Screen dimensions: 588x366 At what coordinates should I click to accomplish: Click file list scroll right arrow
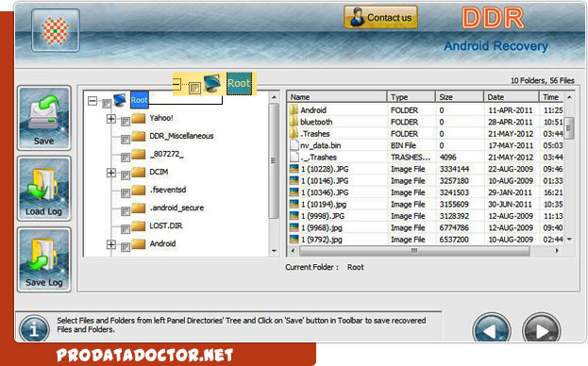click(557, 251)
